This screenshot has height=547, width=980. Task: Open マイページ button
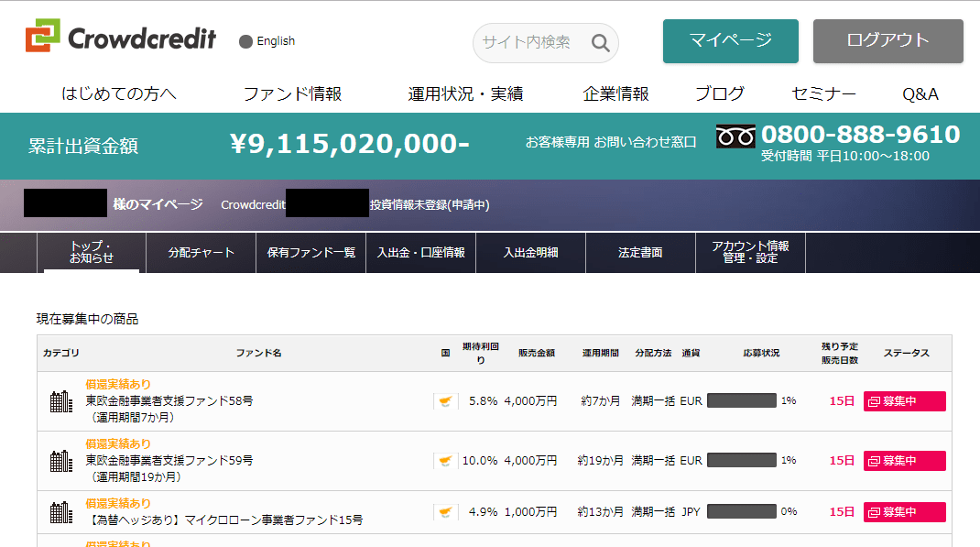[731, 40]
